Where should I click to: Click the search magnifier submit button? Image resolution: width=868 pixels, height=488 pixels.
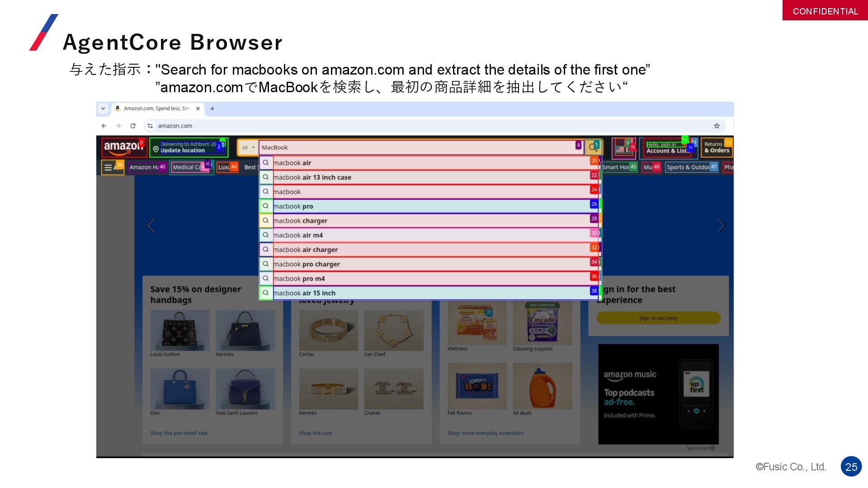coord(593,148)
